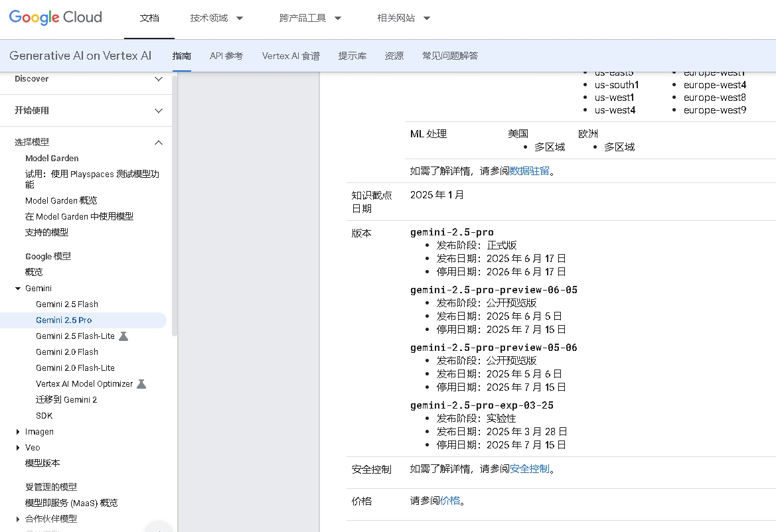Click the 知识截点日期 row label
The image size is (776, 532).
372,202
